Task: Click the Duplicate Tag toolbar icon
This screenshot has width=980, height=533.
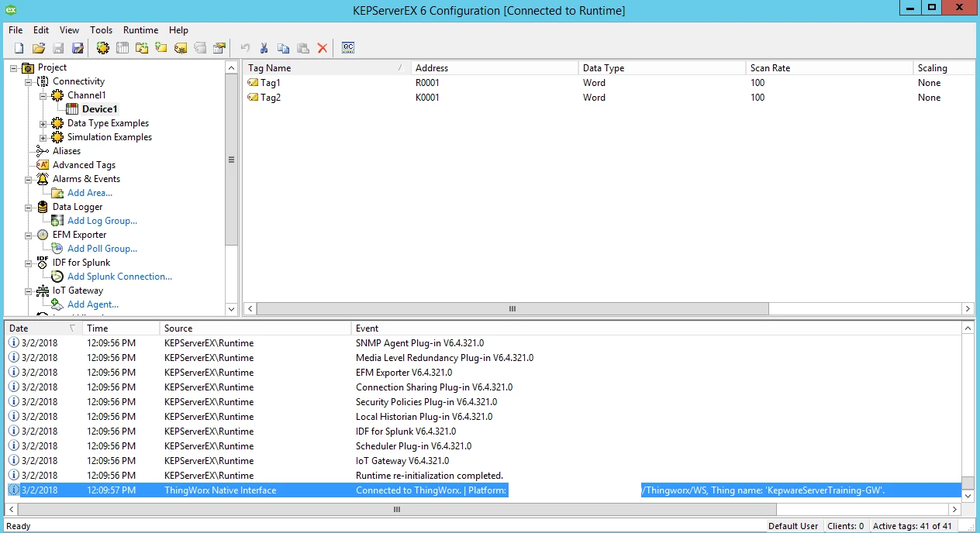Action: (x=200, y=48)
